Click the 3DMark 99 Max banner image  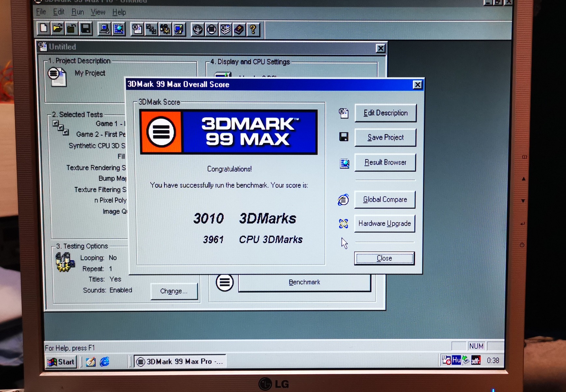click(x=228, y=132)
